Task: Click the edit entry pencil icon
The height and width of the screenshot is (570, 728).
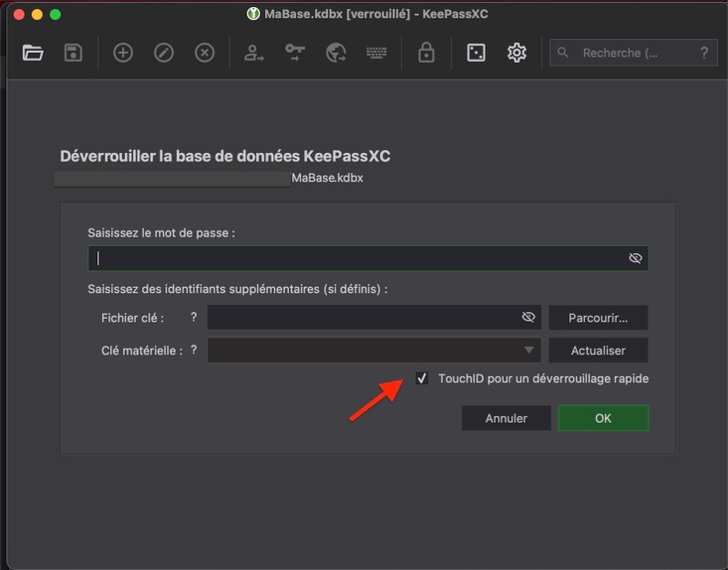Action: [164, 53]
